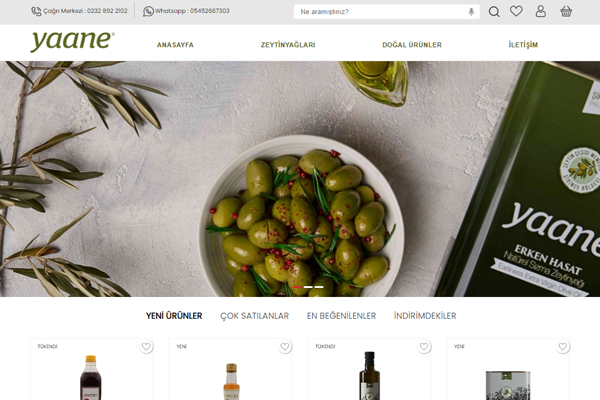Image resolution: width=600 pixels, height=400 pixels.
Task: Click the 'Ne aramıştınız?' search field
Action: point(383,12)
